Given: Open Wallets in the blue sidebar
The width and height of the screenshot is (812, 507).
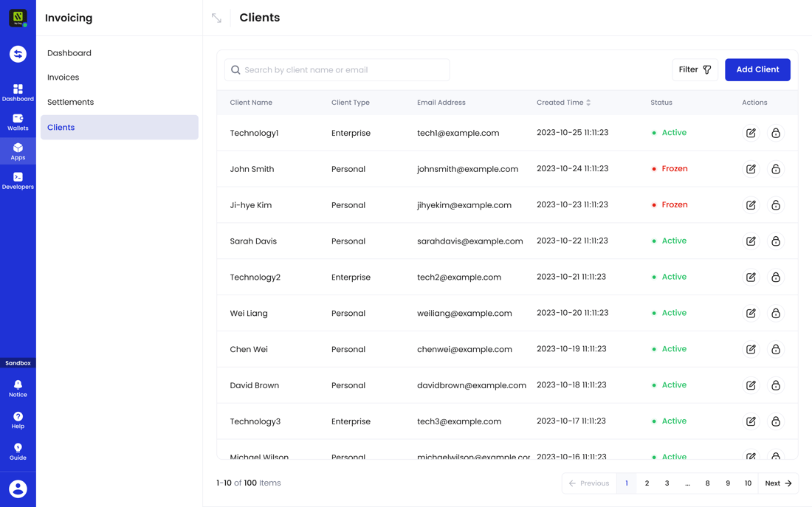Looking at the screenshot, I should (18, 123).
